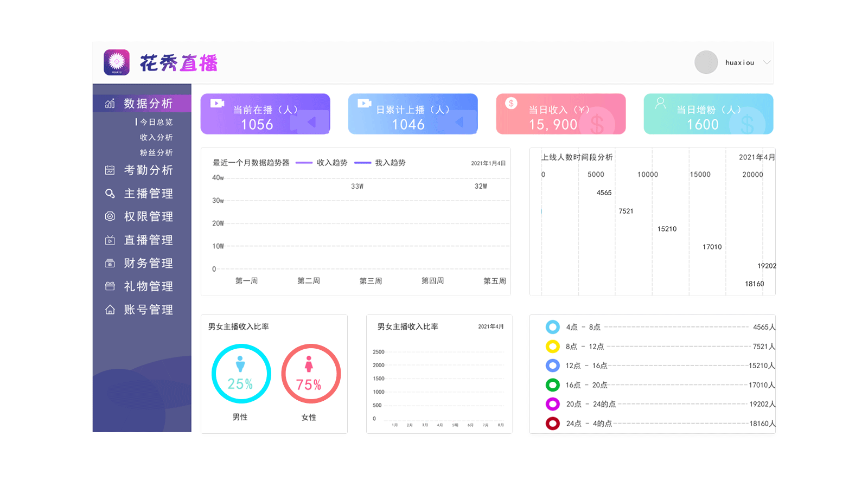The height and width of the screenshot is (487, 868).
Task: Click the 当日增粉 value 1600
Action: pos(703,125)
